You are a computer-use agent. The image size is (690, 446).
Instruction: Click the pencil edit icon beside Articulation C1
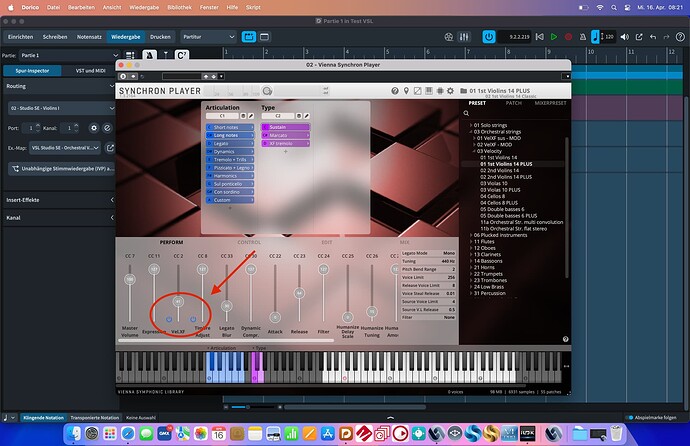251,116
